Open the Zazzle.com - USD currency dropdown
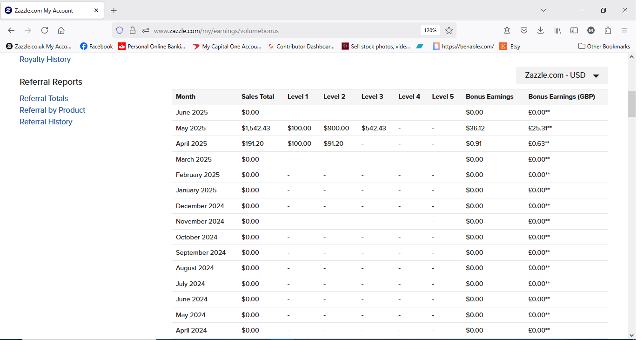The image size is (644, 340). (x=562, y=75)
